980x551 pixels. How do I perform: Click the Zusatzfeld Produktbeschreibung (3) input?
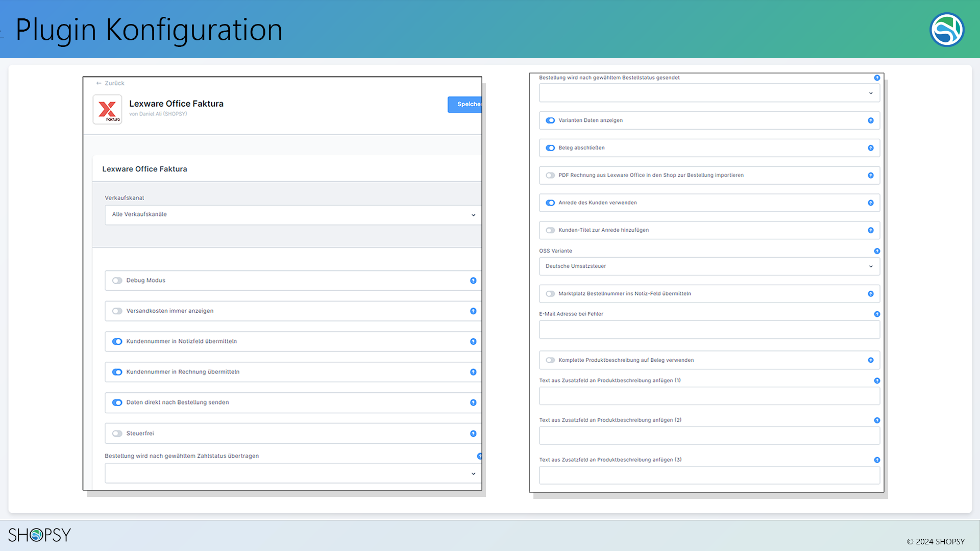[709, 475]
